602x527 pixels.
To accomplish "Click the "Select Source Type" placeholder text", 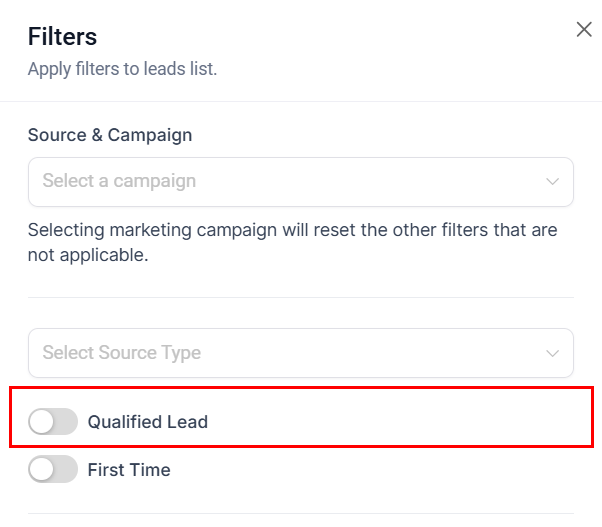I will pos(121,353).
